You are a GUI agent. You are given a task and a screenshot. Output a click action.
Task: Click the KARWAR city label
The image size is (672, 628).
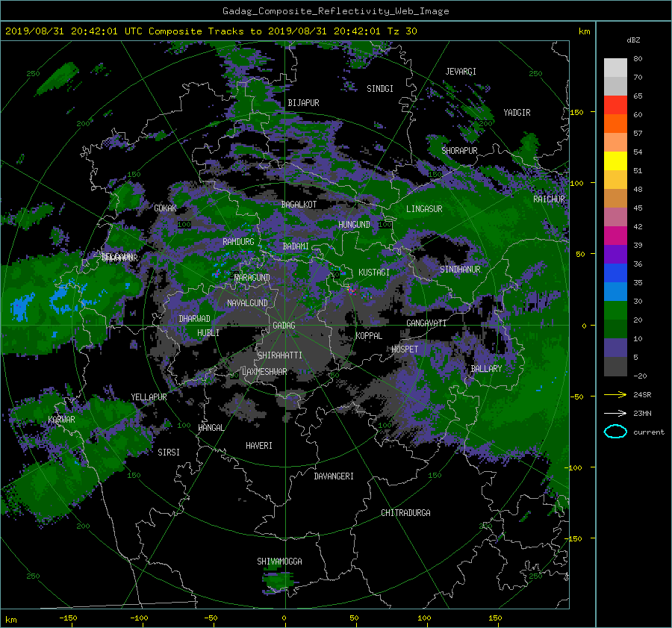(x=61, y=420)
